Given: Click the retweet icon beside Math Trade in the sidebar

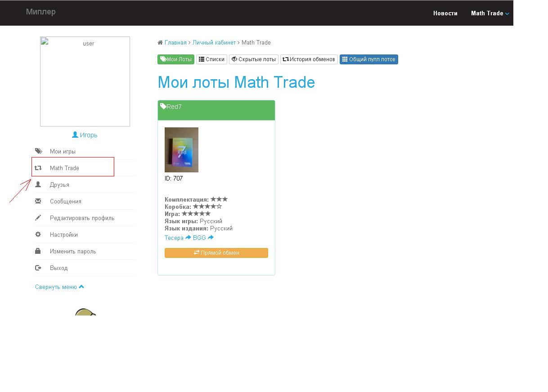Looking at the screenshot, I should pyautogui.click(x=38, y=168).
